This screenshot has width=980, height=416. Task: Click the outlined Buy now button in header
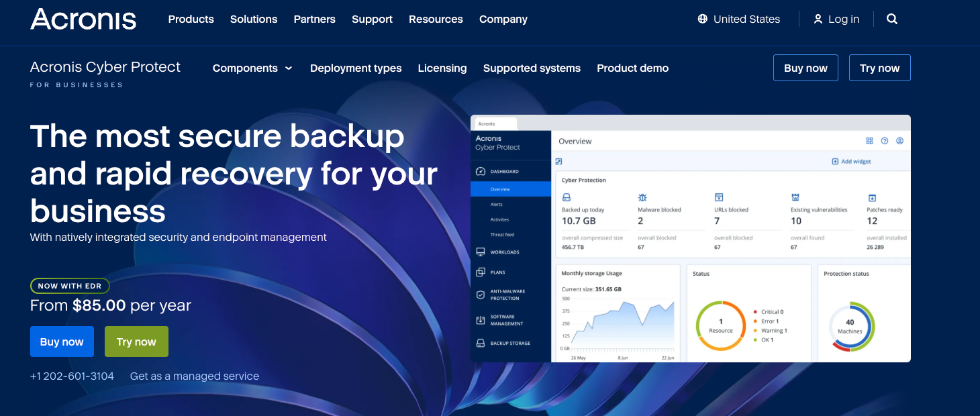coord(805,68)
